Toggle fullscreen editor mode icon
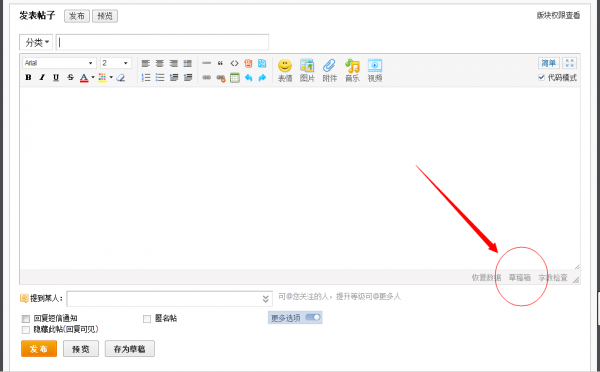 tap(569, 63)
